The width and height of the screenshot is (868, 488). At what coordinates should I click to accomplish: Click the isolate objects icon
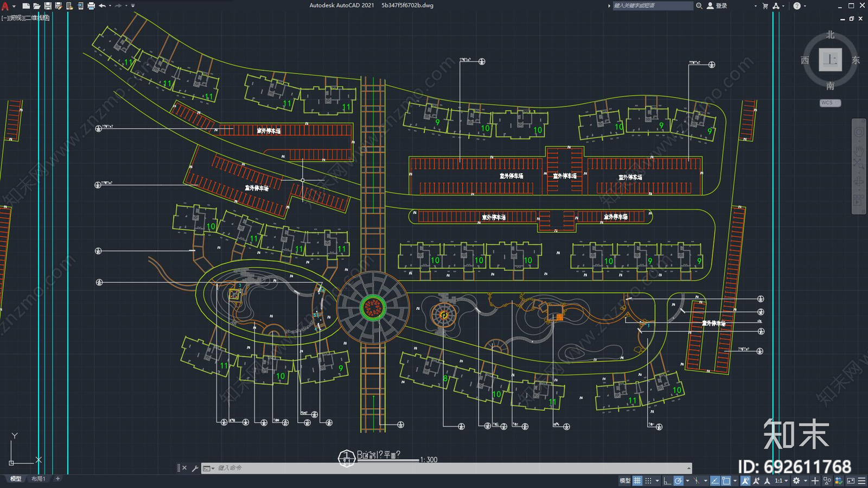(827, 480)
